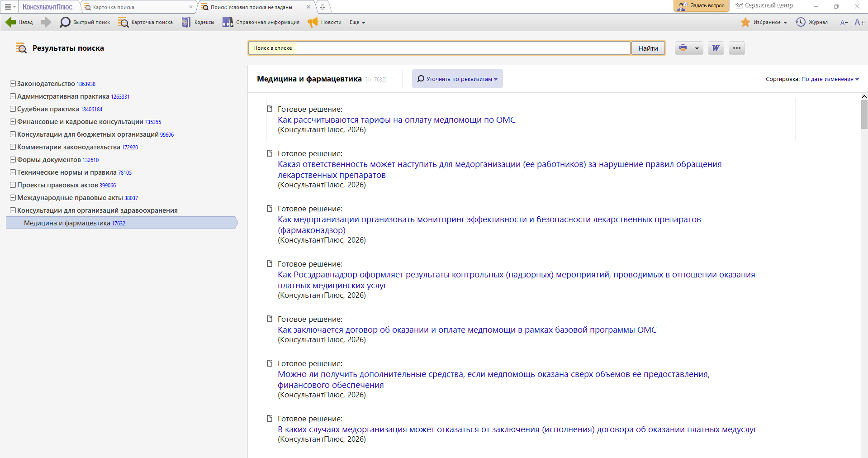
Task: Open the Новости section
Action: coord(325,22)
